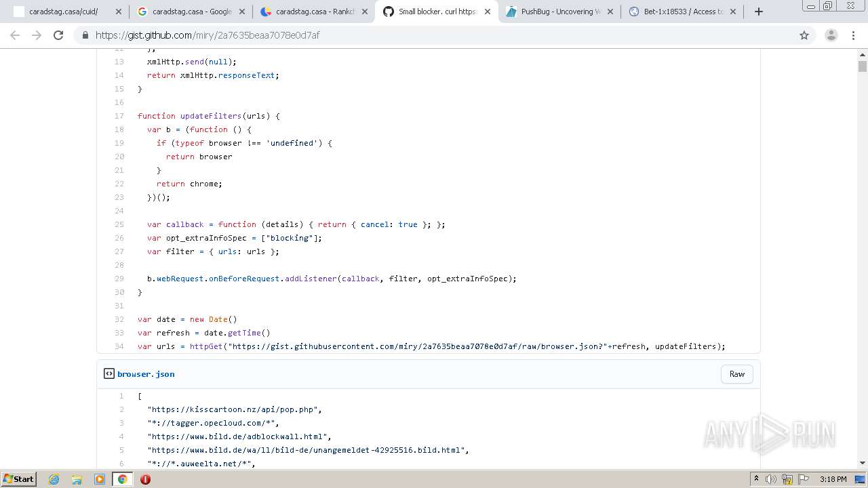Viewport: 868px width, 488px height.
Task: Close the PushBug tab
Action: tap(610, 12)
